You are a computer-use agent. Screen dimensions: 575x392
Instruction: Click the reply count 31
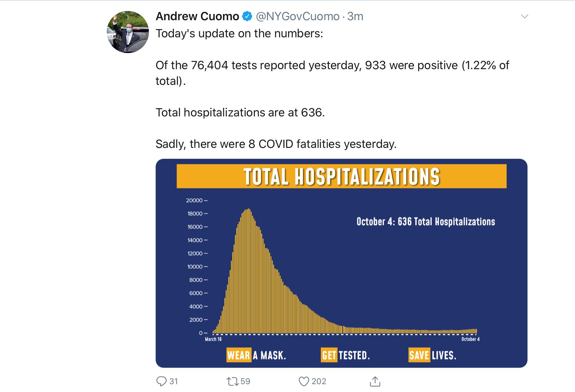click(174, 381)
